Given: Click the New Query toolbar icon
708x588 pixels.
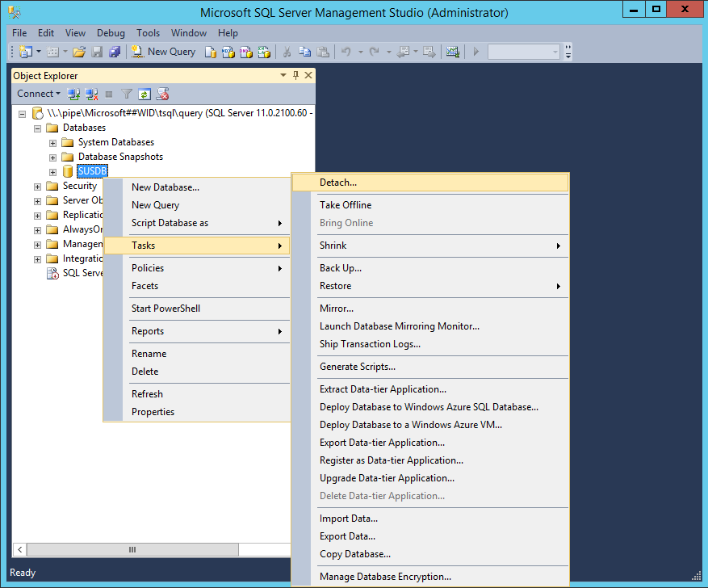Looking at the screenshot, I should [164, 52].
